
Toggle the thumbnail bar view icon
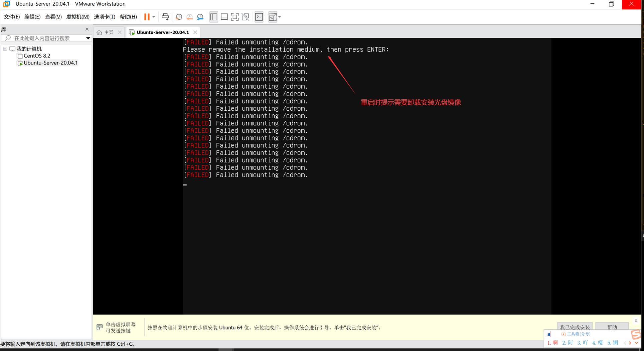[x=224, y=17]
